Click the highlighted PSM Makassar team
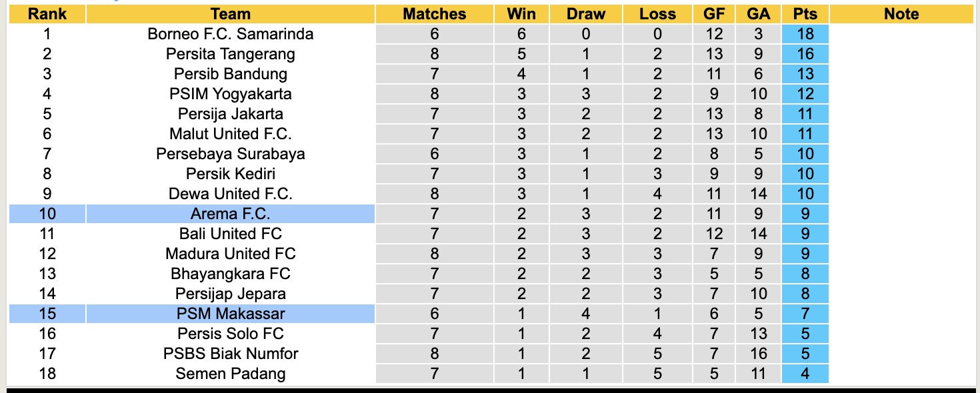980x393 pixels. pos(230,314)
